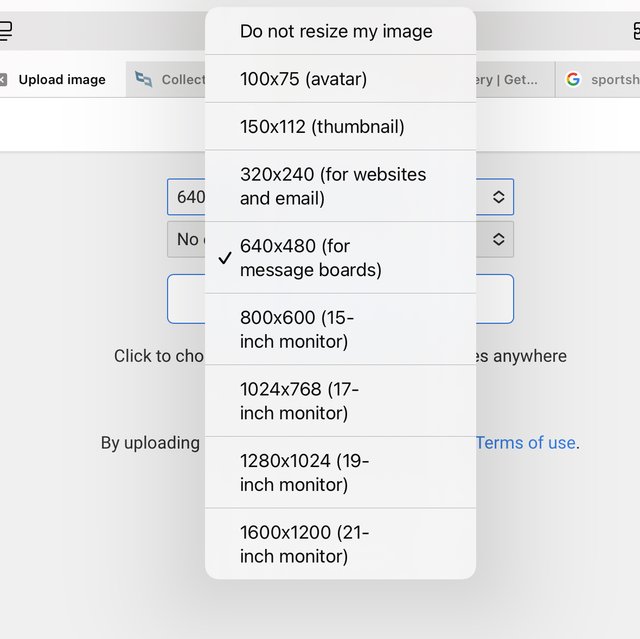Open the Collect tab
Image resolution: width=640 pixels, height=639 pixels.
(x=182, y=80)
